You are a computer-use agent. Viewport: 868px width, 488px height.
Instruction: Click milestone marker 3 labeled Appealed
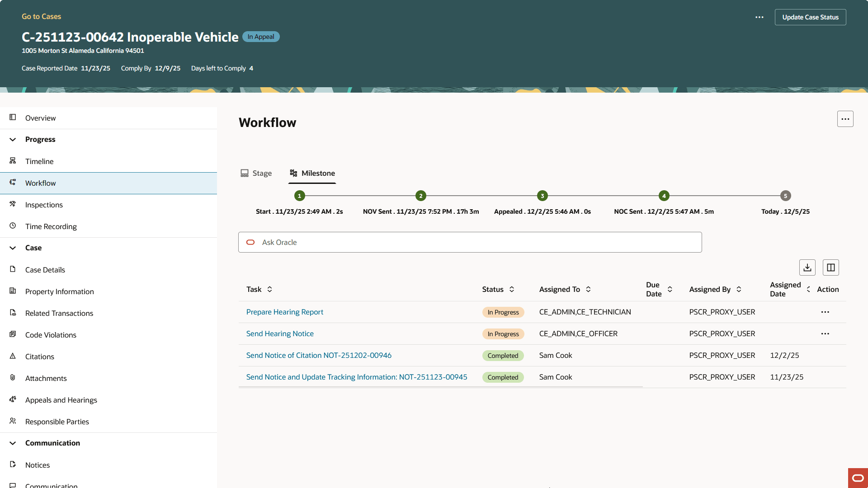[x=542, y=196]
